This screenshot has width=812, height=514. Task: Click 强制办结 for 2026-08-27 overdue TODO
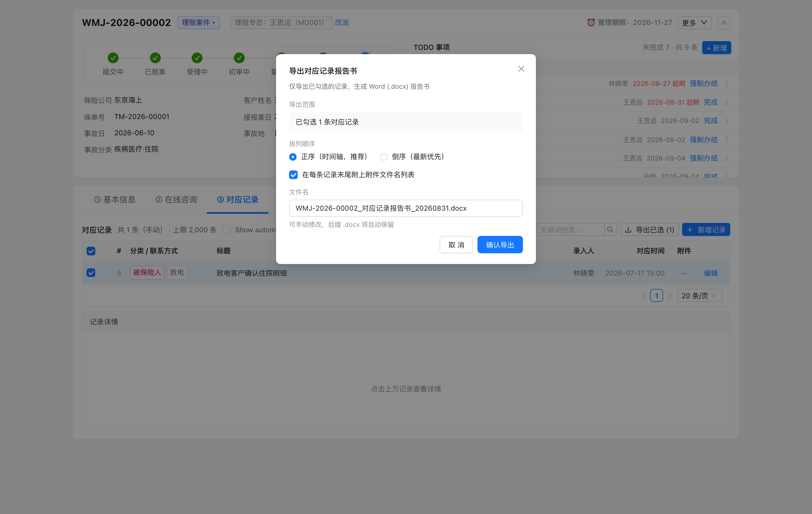(703, 84)
